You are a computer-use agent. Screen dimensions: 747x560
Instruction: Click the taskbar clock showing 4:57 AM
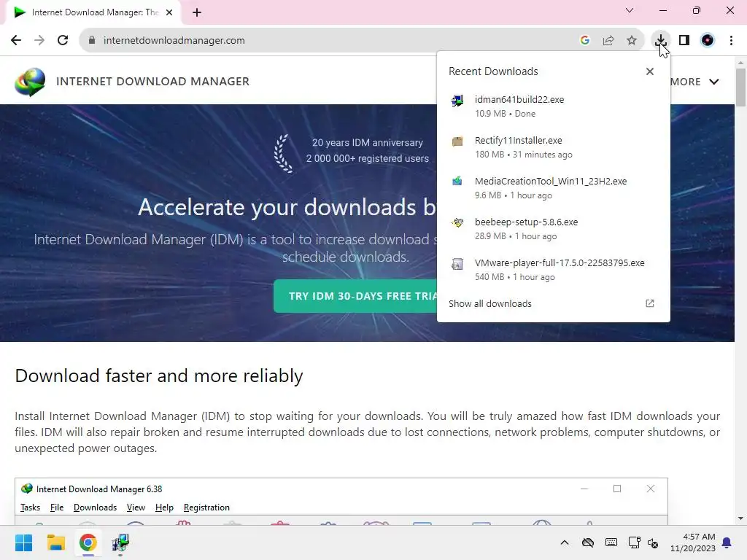[x=693, y=542]
